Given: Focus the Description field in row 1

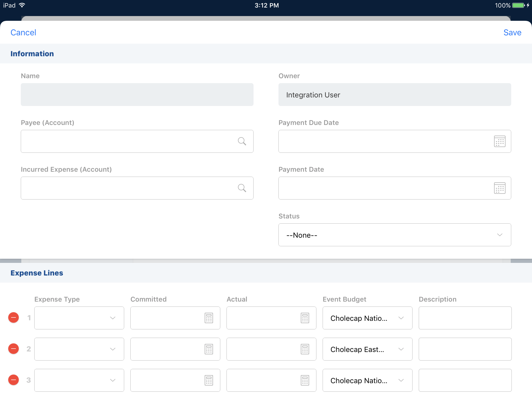Looking at the screenshot, I should point(465,318).
